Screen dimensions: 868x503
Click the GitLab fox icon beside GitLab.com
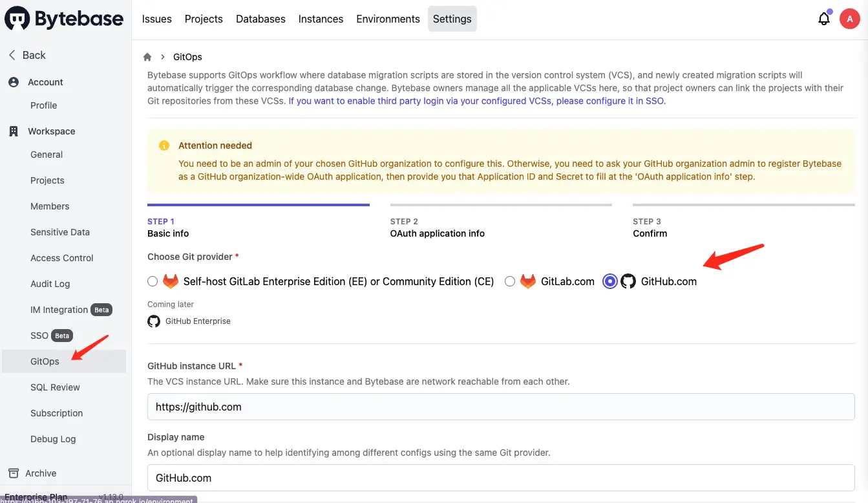pos(527,281)
